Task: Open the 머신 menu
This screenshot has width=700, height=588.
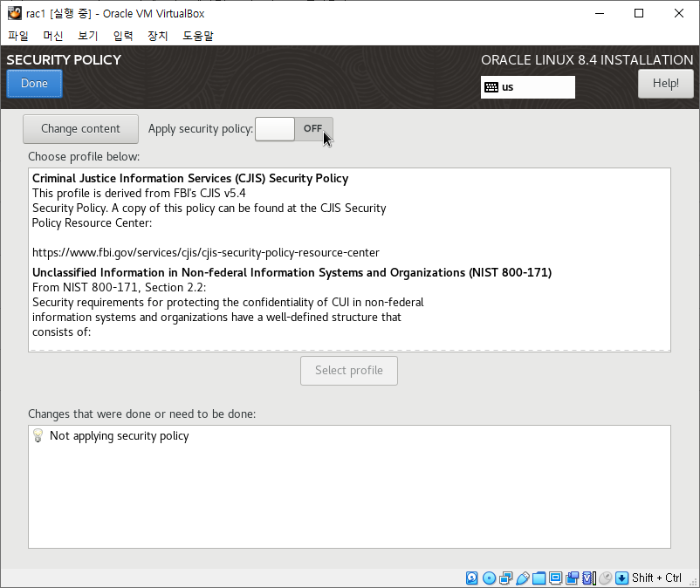Action: [x=53, y=36]
